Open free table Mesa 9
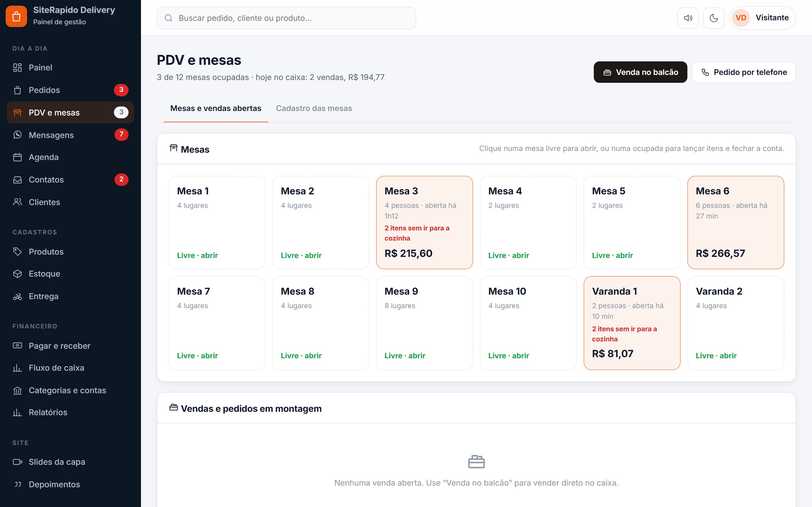 [x=424, y=323]
